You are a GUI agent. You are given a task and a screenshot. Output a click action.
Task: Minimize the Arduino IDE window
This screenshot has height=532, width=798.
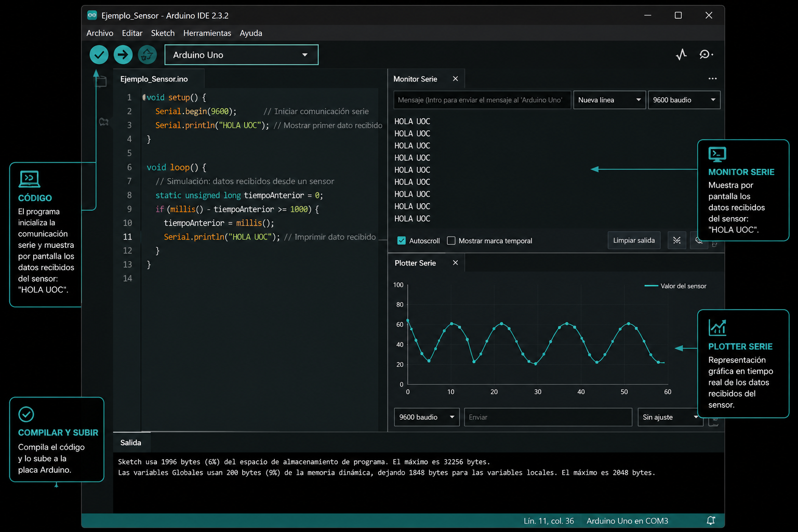647,16
